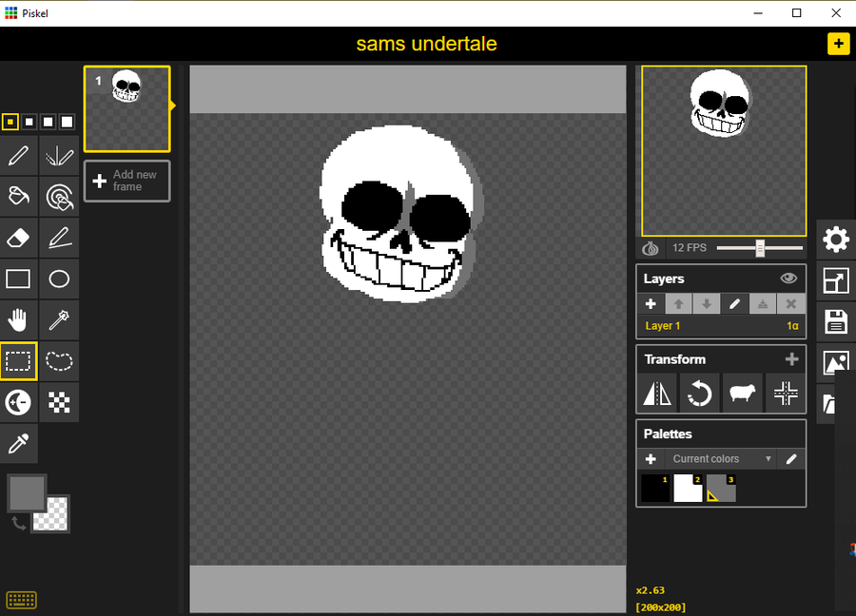
Task: Pick gray palette color 3
Action: [721, 488]
